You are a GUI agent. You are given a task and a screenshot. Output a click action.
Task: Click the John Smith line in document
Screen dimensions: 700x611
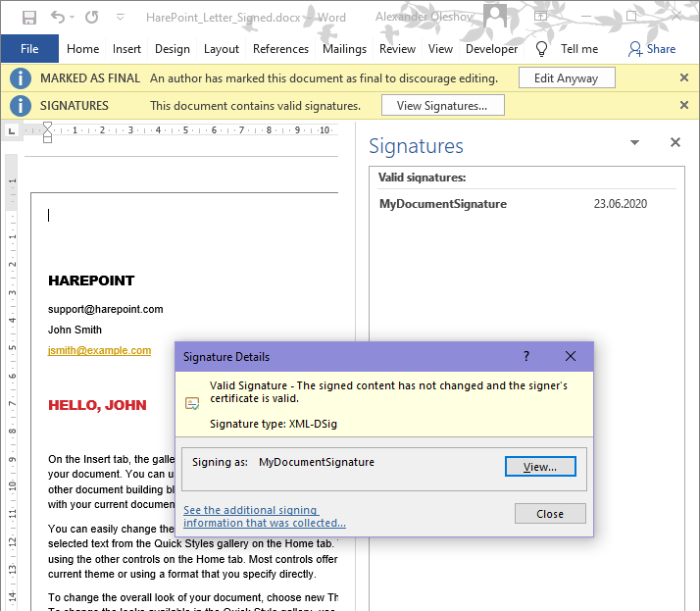pyautogui.click(x=75, y=330)
